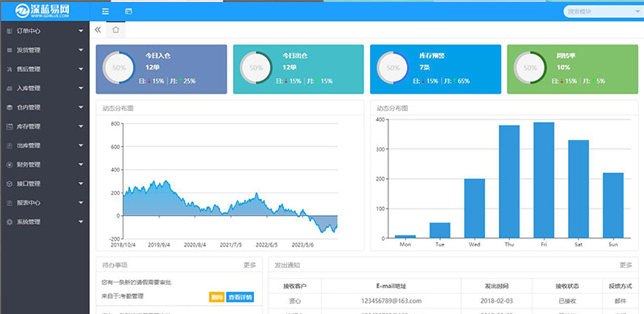Click the 接收客户 column header
This screenshot has width=644, height=314.
click(x=294, y=286)
